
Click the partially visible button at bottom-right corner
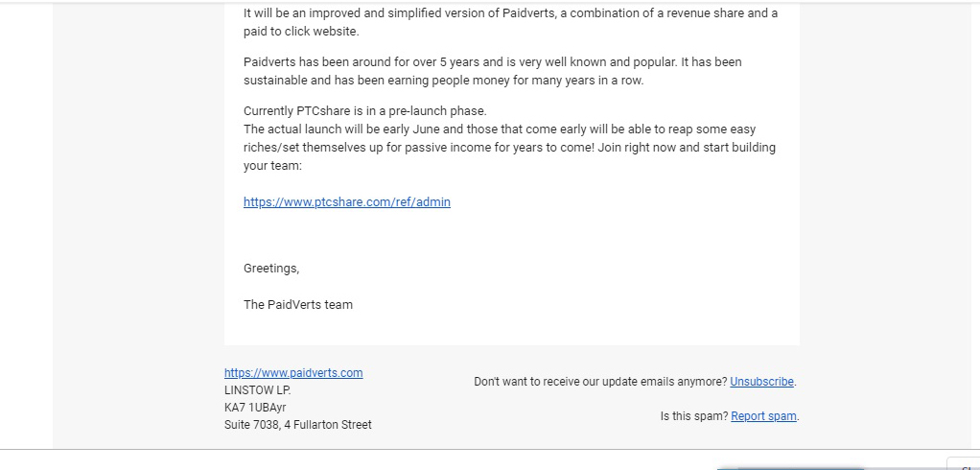963,464
